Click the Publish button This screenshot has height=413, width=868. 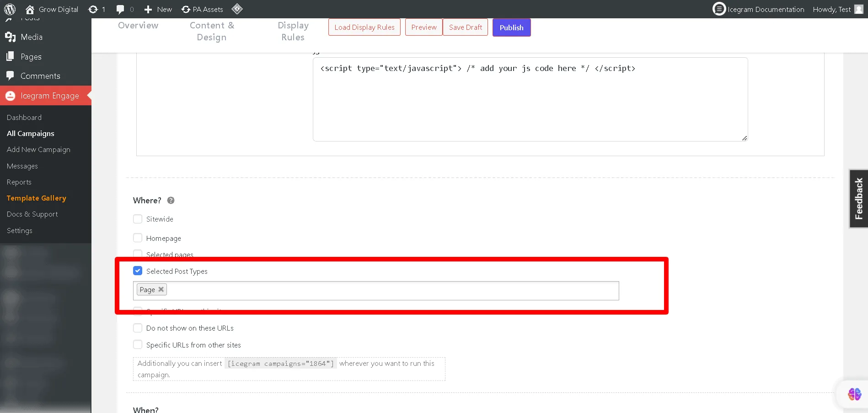click(511, 27)
